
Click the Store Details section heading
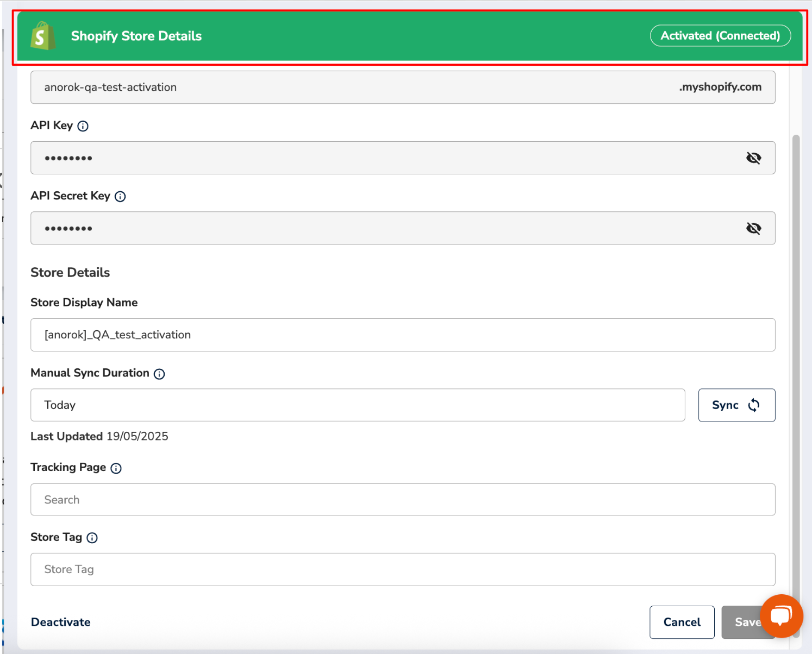pyautogui.click(x=70, y=273)
